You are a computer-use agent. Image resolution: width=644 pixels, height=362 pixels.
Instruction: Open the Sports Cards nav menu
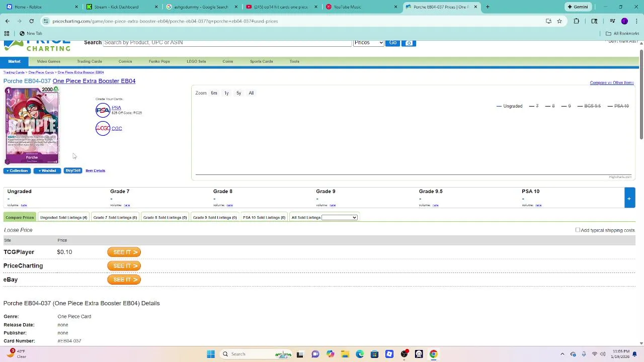261,61
